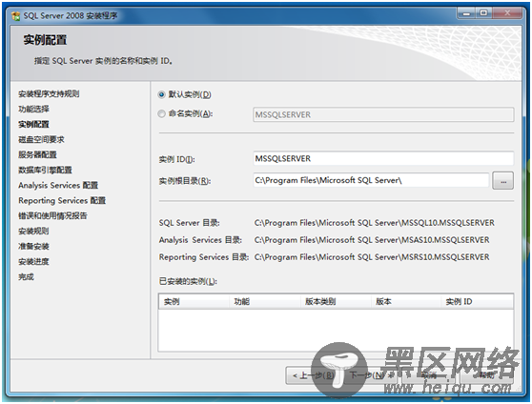Select the 命名实例 radio button
532x404 pixels.
pos(162,114)
